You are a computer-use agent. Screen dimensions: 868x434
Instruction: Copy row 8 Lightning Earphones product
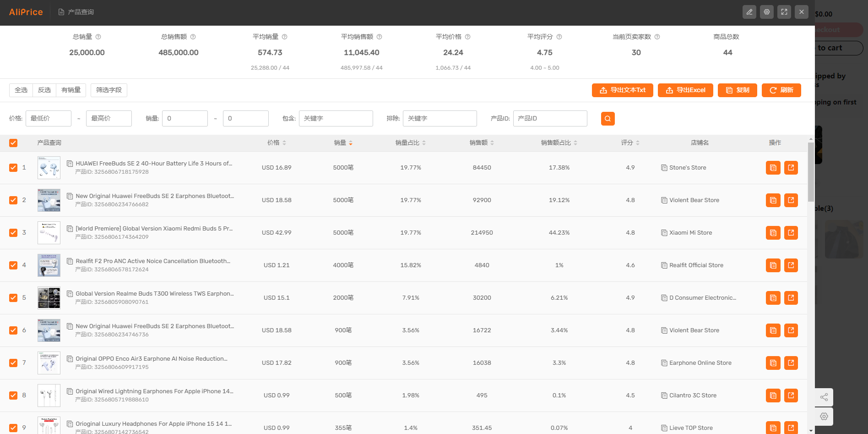point(773,396)
